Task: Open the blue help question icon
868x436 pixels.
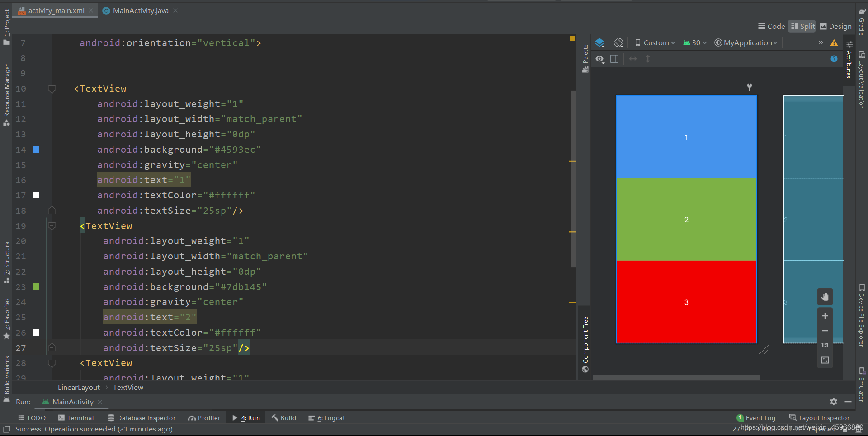Action: pyautogui.click(x=834, y=59)
